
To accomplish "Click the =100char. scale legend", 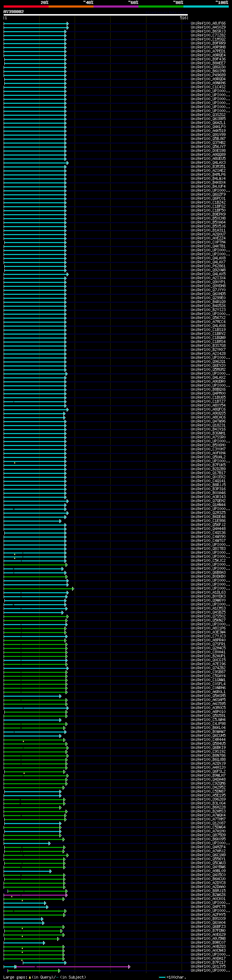I will 173,977.
